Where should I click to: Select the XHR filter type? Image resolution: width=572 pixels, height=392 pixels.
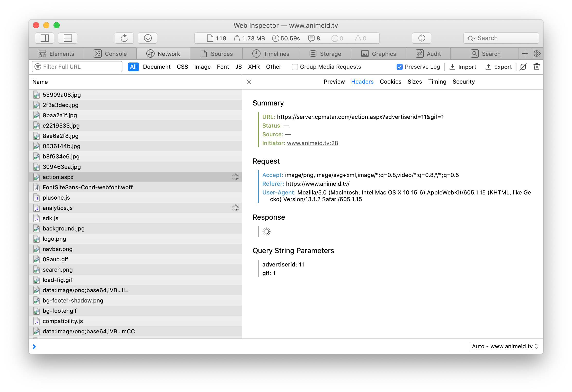click(x=254, y=67)
